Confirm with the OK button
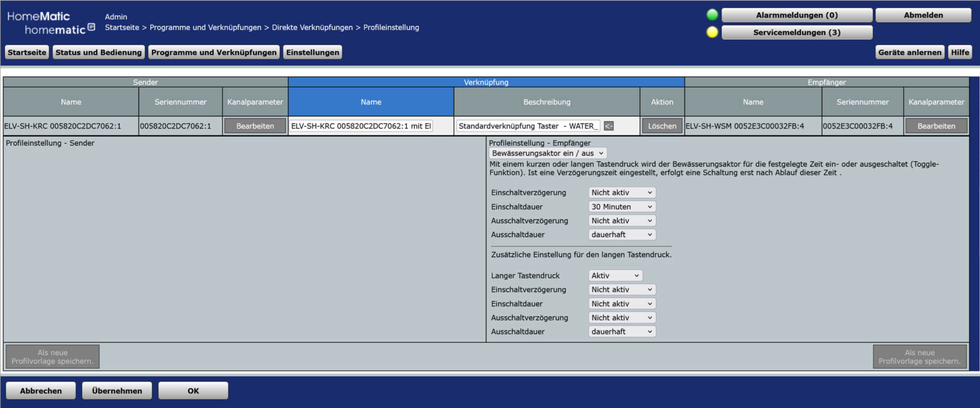980x408 pixels. coord(193,391)
